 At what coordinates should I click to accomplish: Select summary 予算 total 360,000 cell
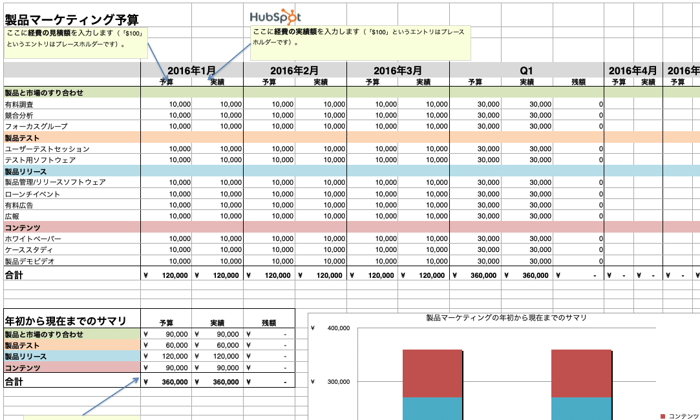click(167, 382)
